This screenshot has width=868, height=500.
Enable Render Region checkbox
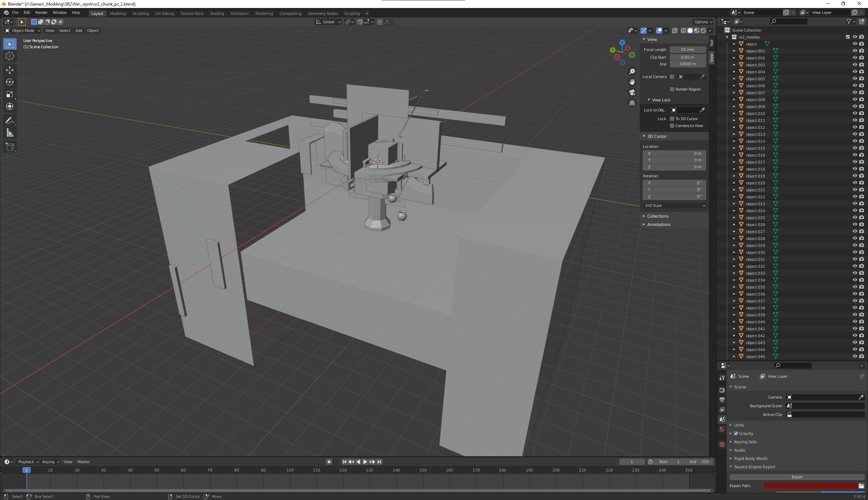672,89
